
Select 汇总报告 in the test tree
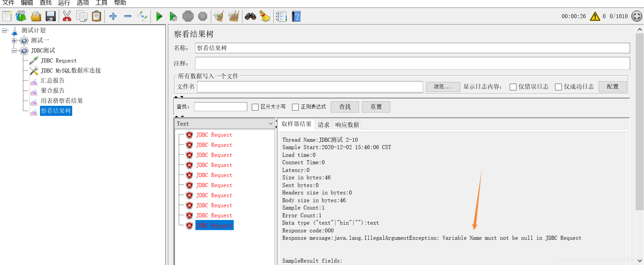(x=53, y=81)
